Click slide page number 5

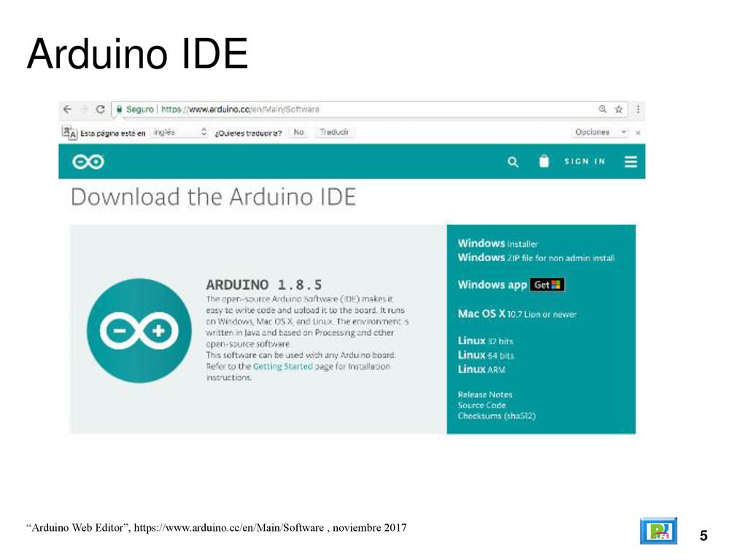[x=703, y=536]
